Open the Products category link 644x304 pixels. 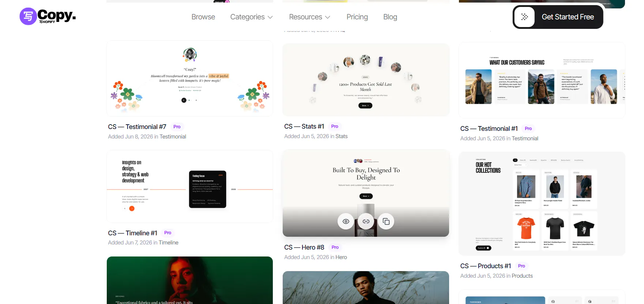522,276
